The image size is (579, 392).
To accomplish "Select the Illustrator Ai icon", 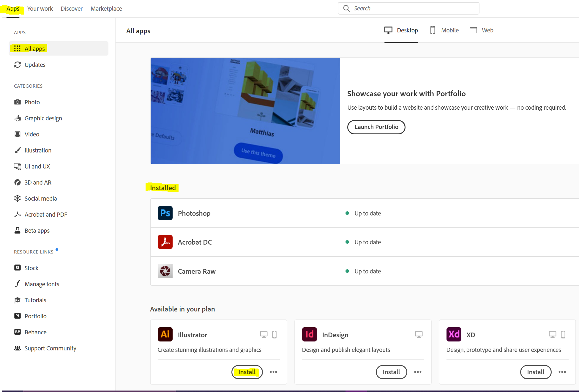I will tap(165, 334).
